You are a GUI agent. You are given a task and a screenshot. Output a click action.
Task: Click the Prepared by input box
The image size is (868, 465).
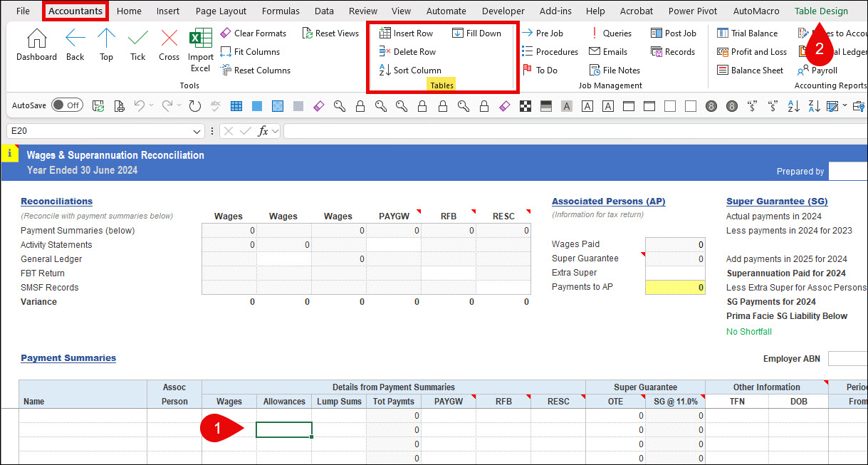pos(848,171)
